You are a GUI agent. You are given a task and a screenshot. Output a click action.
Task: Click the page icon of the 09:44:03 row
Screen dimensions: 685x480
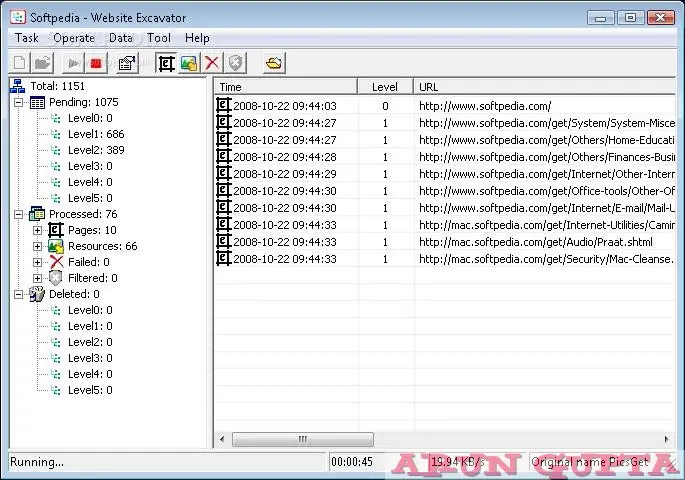point(223,105)
